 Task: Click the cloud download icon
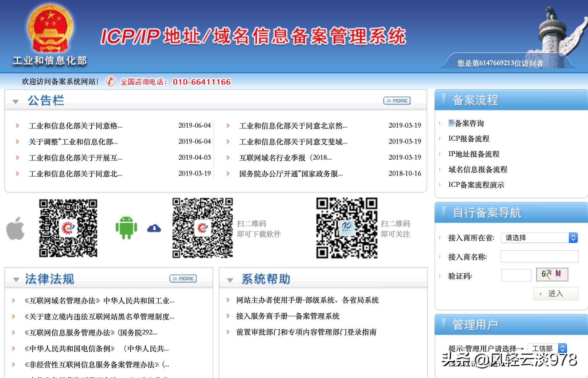coord(154,228)
